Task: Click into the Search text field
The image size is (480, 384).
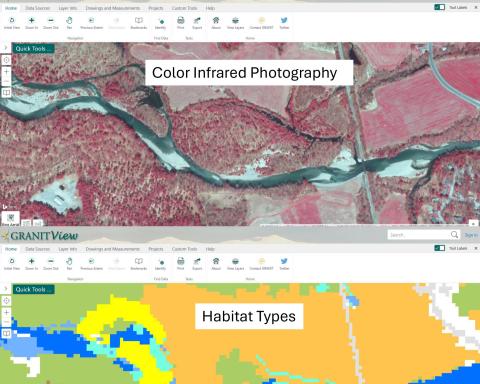Action: coord(418,235)
